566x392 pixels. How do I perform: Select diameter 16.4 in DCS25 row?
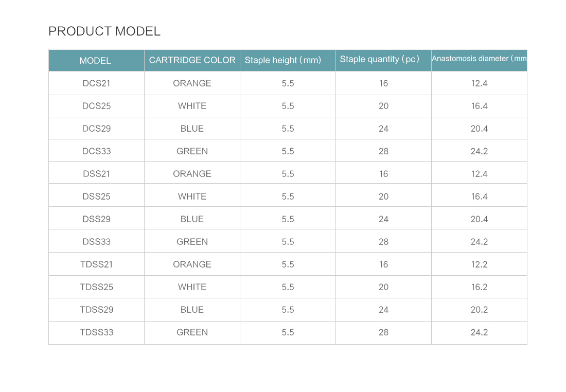pyautogui.click(x=479, y=106)
